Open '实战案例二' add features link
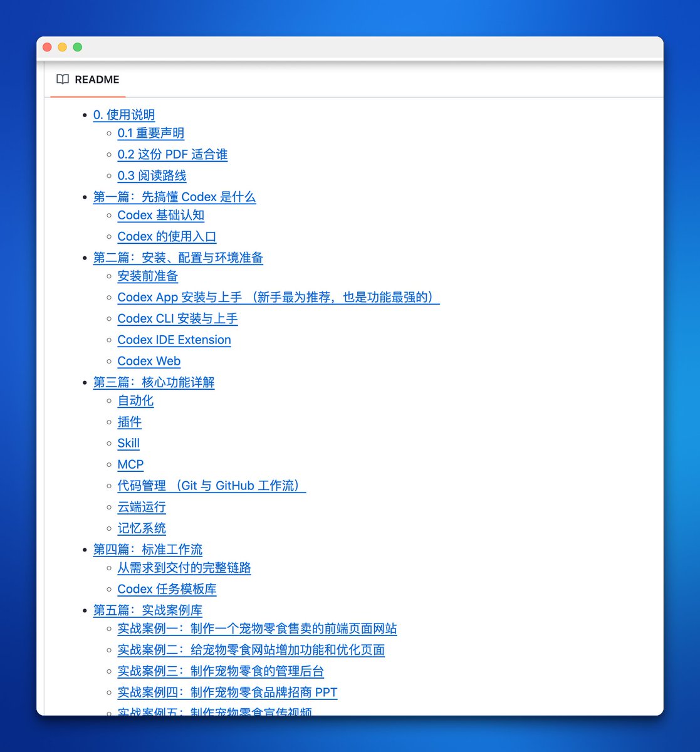The width and height of the screenshot is (700, 752). pyautogui.click(x=251, y=650)
